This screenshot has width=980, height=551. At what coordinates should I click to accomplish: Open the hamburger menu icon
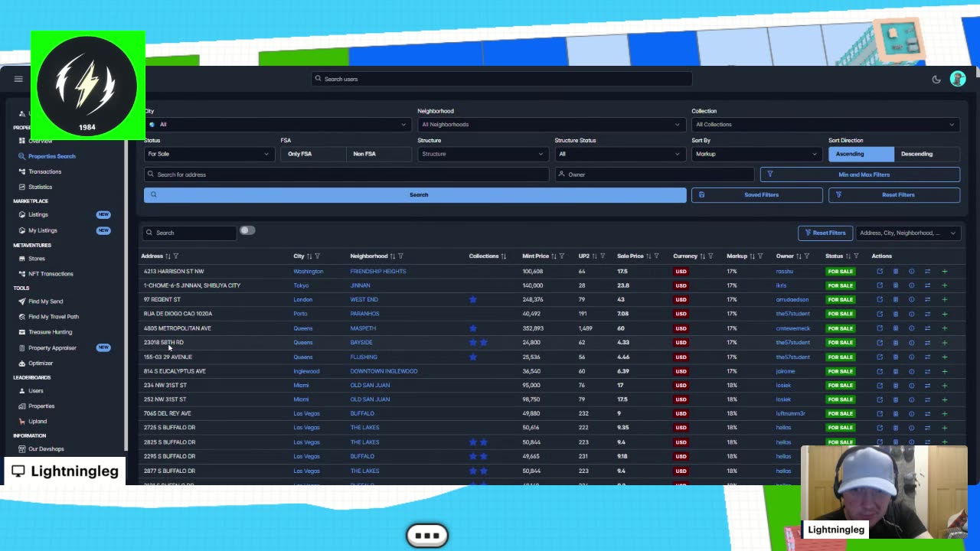(x=18, y=79)
